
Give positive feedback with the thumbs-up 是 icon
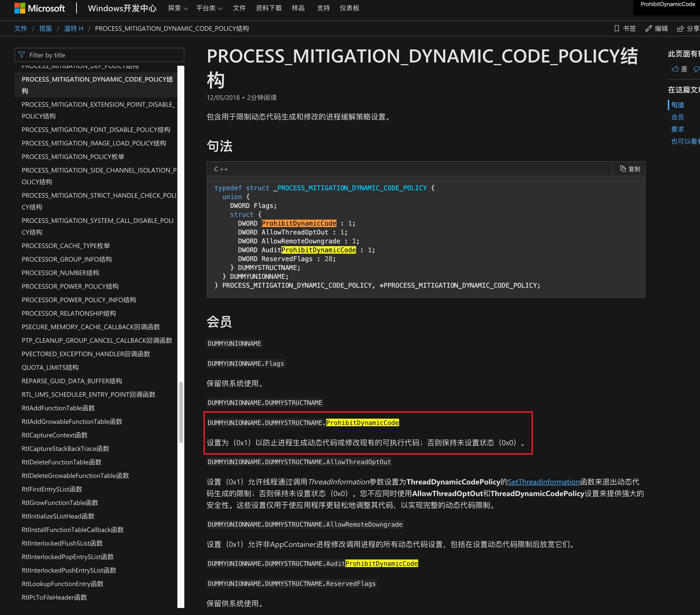pyautogui.click(x=675, y=69)
